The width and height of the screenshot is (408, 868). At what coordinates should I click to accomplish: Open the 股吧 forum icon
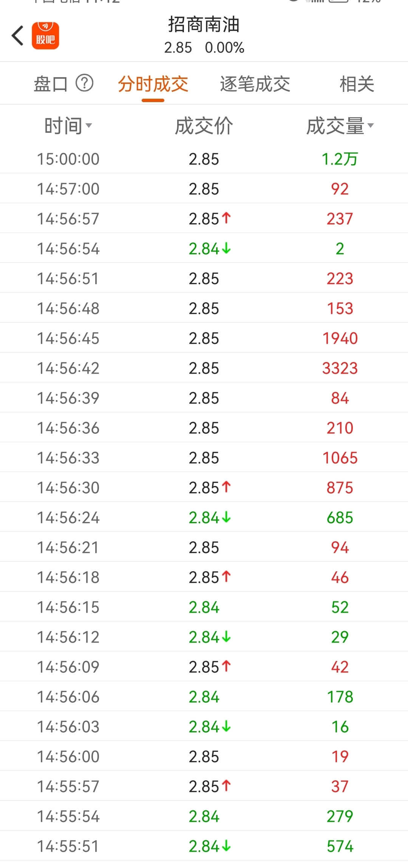click(x=45, y=36)
